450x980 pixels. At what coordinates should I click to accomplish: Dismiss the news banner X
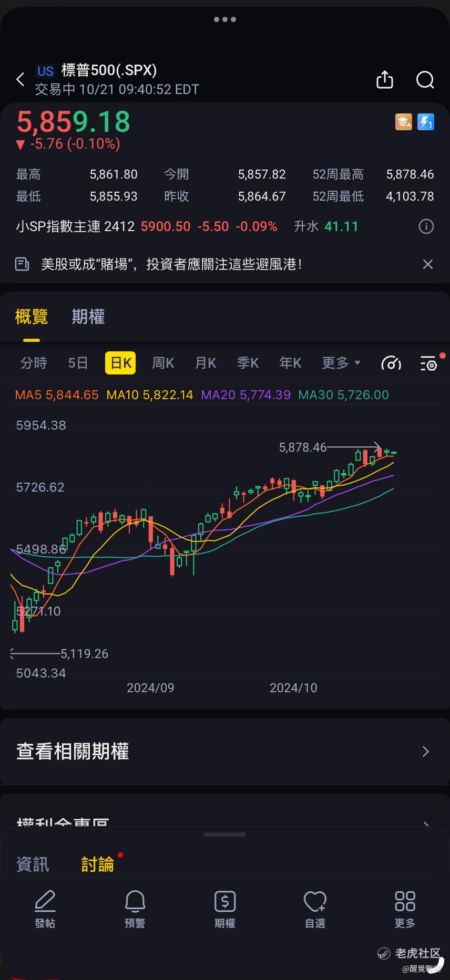(428, 264)
